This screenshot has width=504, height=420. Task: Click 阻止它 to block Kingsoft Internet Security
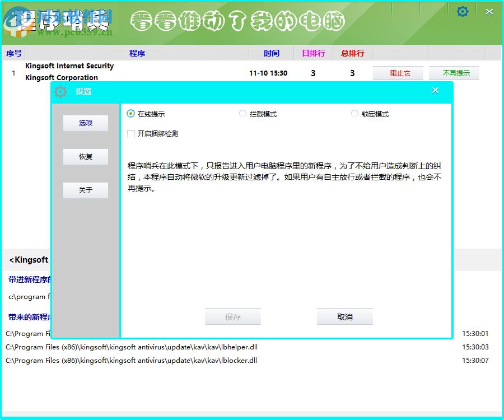pyautogui.click(x=398, y=73)
